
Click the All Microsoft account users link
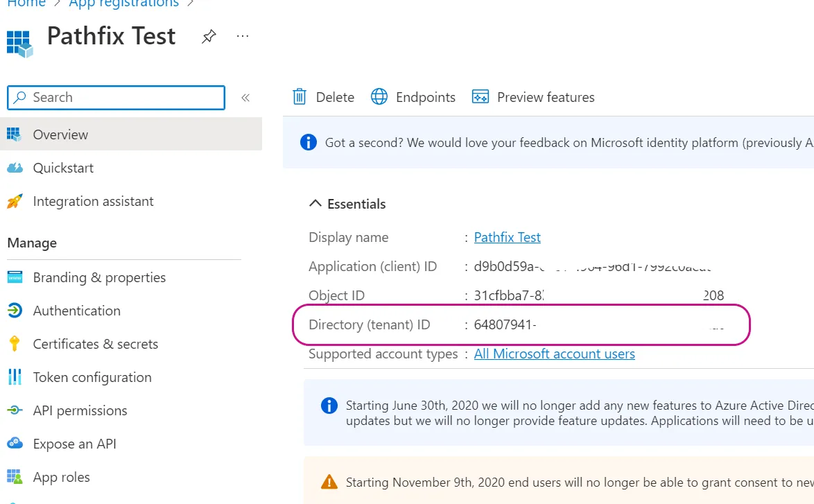coord(555,354)
